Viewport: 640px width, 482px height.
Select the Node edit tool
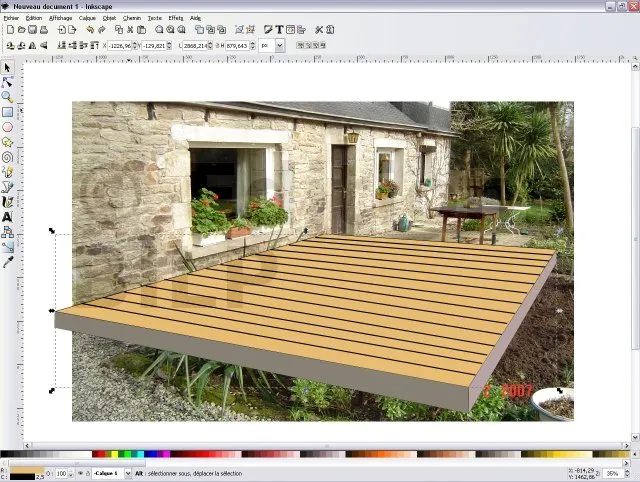[x=7, y=82]
